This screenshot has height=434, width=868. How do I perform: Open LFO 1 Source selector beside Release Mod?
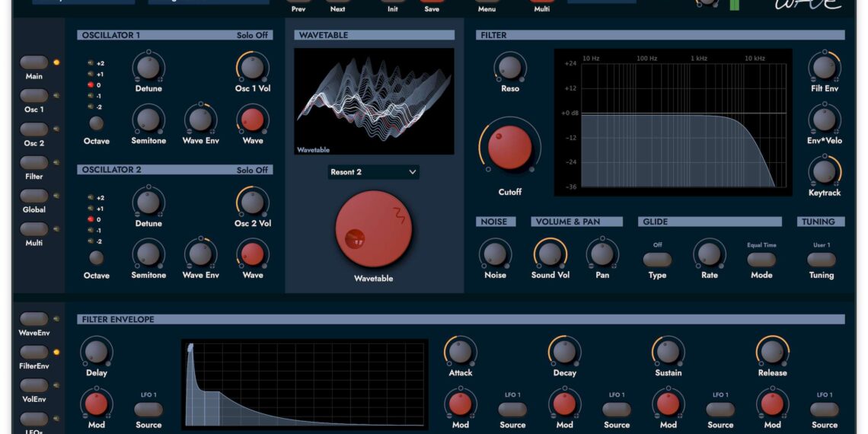(x=825, y=410)
